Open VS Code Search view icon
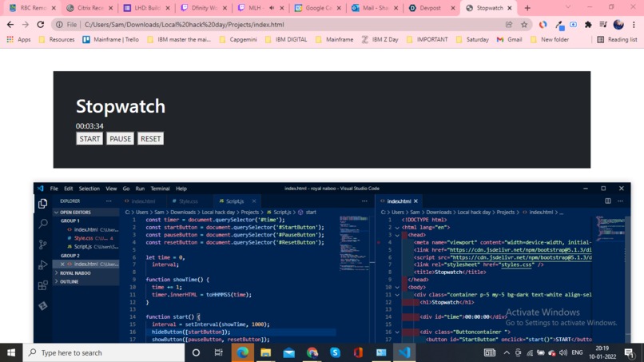Screen dimensions: 644x362 pyautogui.click(x=42, y=224)
